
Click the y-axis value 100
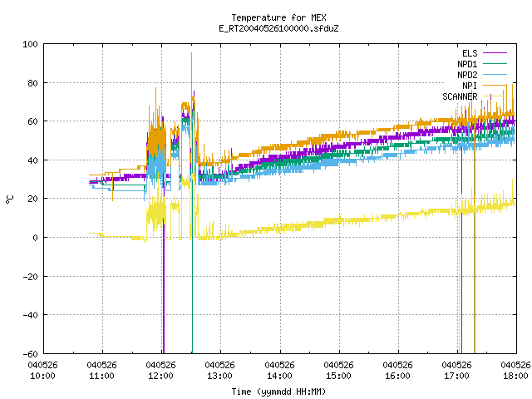tap(30, 44)
